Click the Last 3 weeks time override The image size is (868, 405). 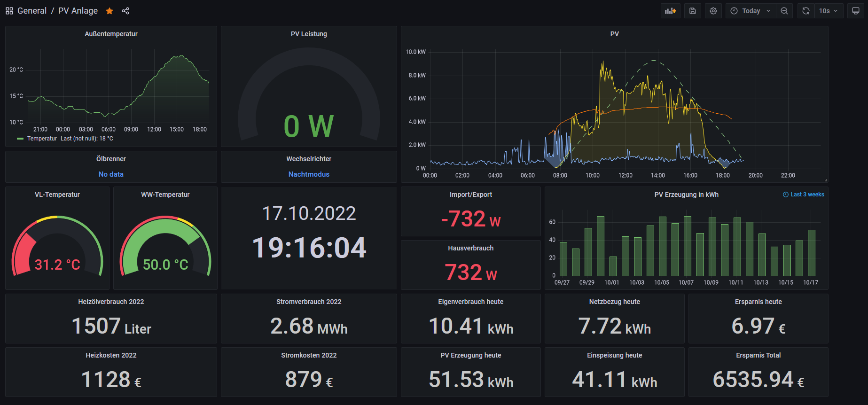(x=804, y=195)
